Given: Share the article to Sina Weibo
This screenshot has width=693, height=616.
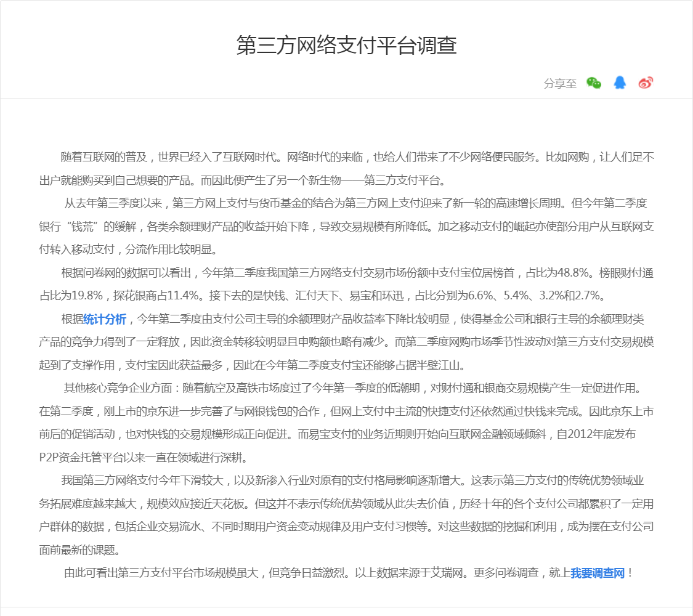Looking at the screenshot, I should (x=646, y=83).
